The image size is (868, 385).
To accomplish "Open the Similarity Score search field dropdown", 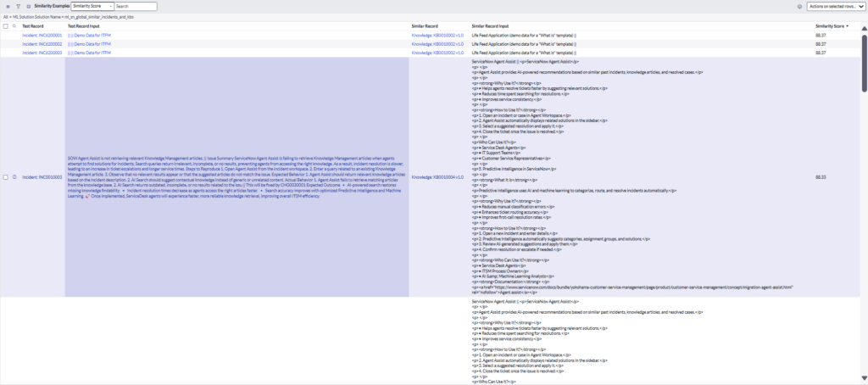I will coord(92,7).
